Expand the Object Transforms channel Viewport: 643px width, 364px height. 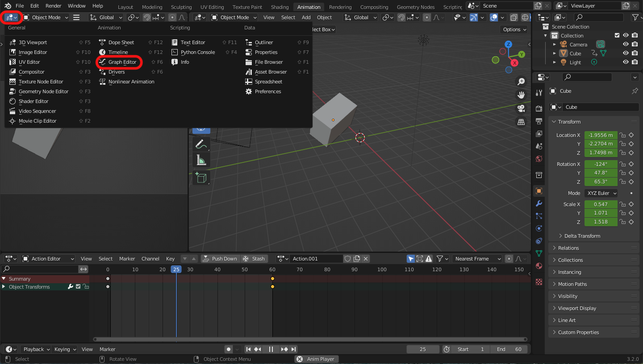pyautogui.click(x=4, y=287)
